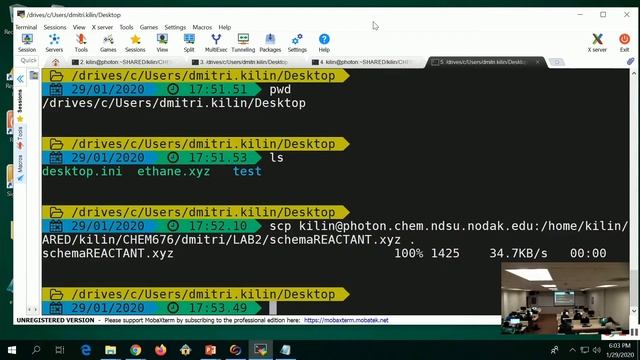Open Task View on the taskbar
The image size is (640, 360).
(60, 350)
